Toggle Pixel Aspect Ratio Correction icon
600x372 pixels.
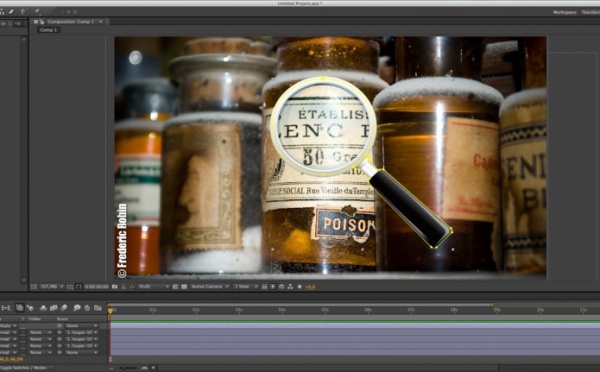[x=264, y=287]
